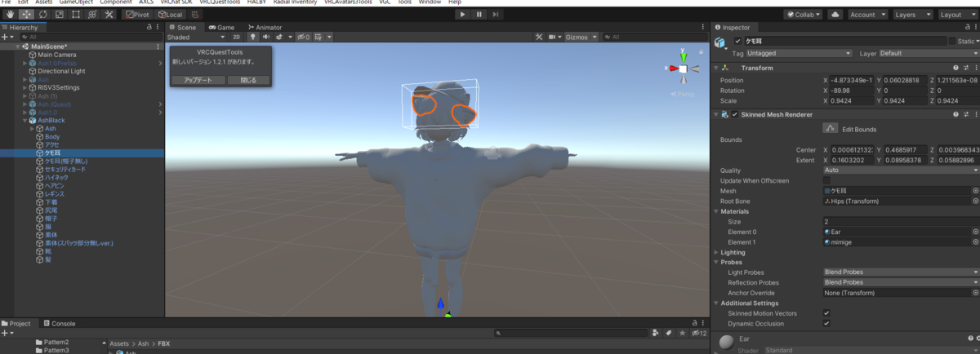This screenshot has height=354, width=980.
Task: Click the red X axis on gizmo
Action: pos(673,69)
